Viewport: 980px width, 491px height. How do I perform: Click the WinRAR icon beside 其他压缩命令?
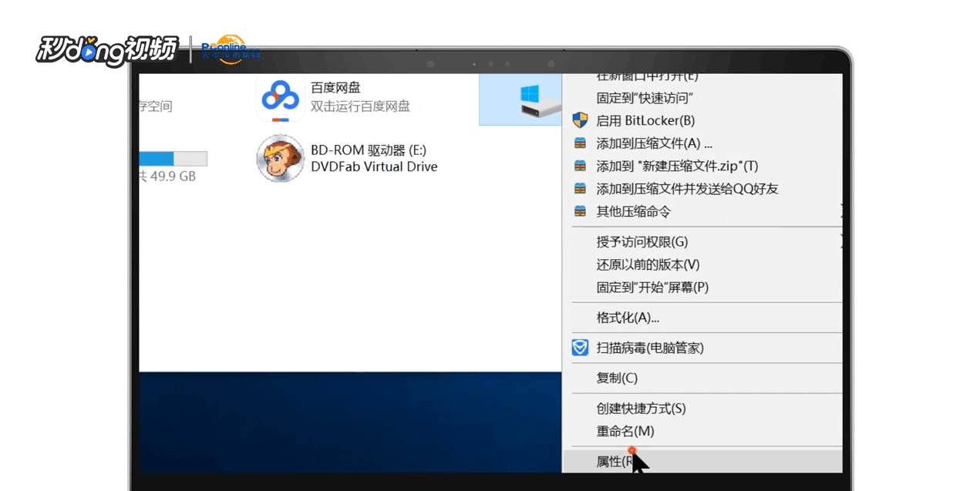tap(579, 211)
